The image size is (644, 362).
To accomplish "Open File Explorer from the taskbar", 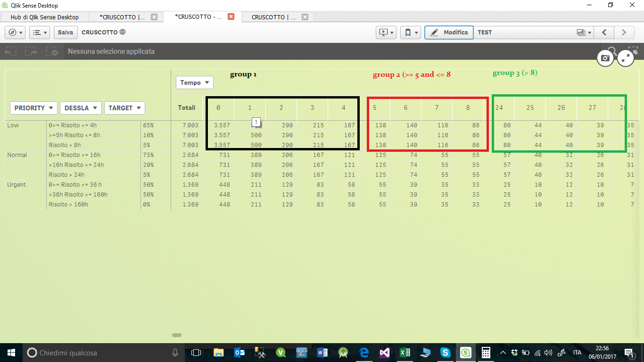I will (218, 353).
